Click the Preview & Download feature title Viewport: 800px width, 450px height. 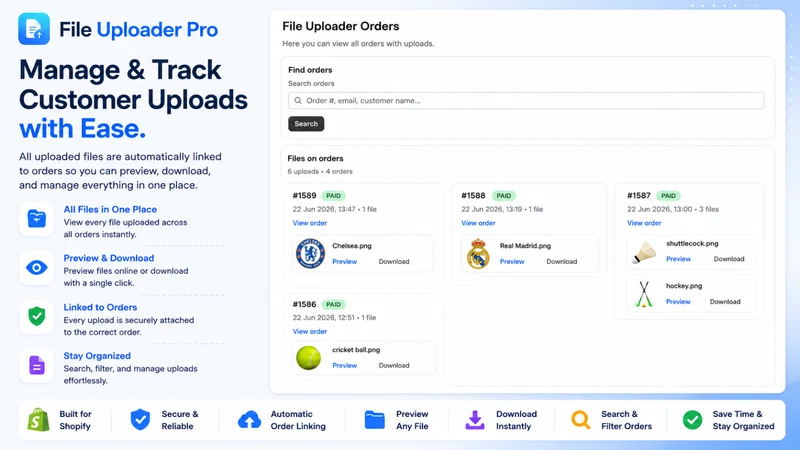tap(109, 258)
